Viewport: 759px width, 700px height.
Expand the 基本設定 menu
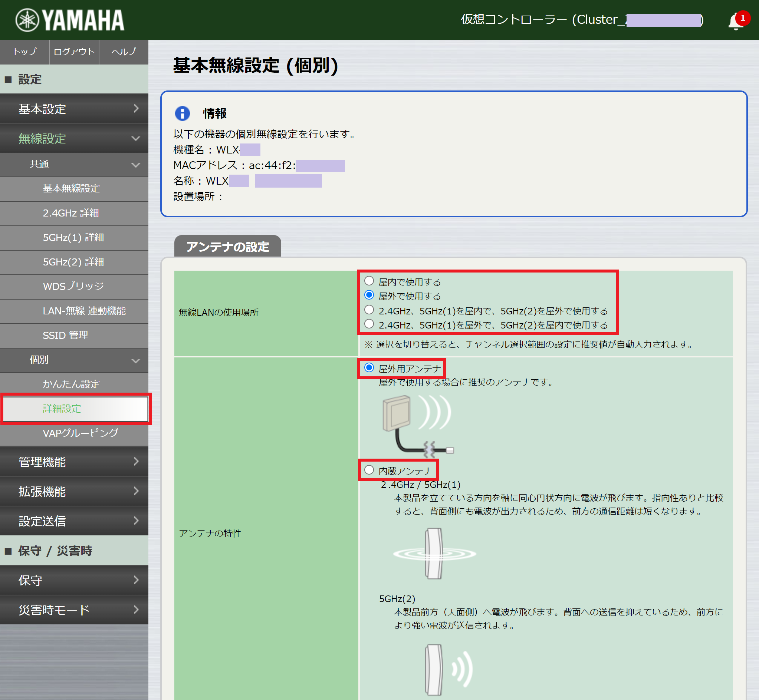click(x=74, y=109)
